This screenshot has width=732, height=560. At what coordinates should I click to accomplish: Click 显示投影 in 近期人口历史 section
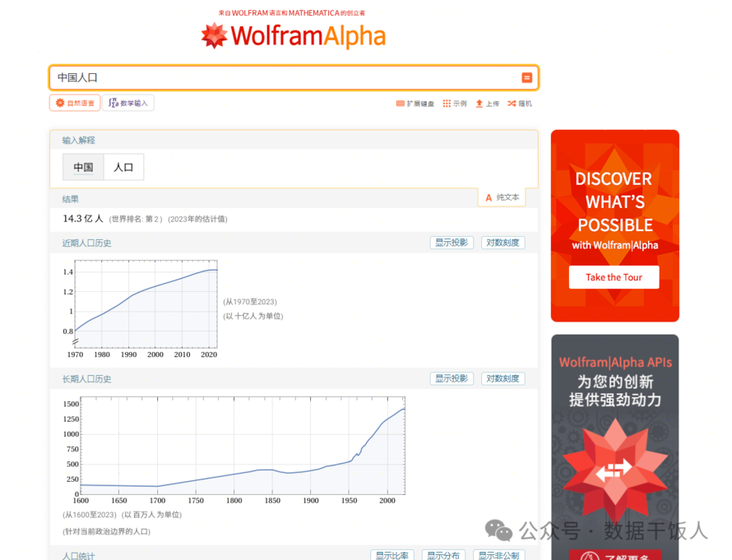(x=452, y=243)
